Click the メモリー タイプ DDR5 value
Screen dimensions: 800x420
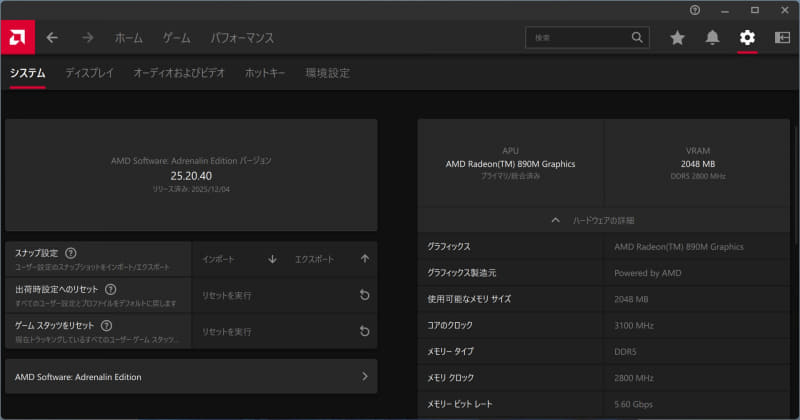tap(625, 352)
